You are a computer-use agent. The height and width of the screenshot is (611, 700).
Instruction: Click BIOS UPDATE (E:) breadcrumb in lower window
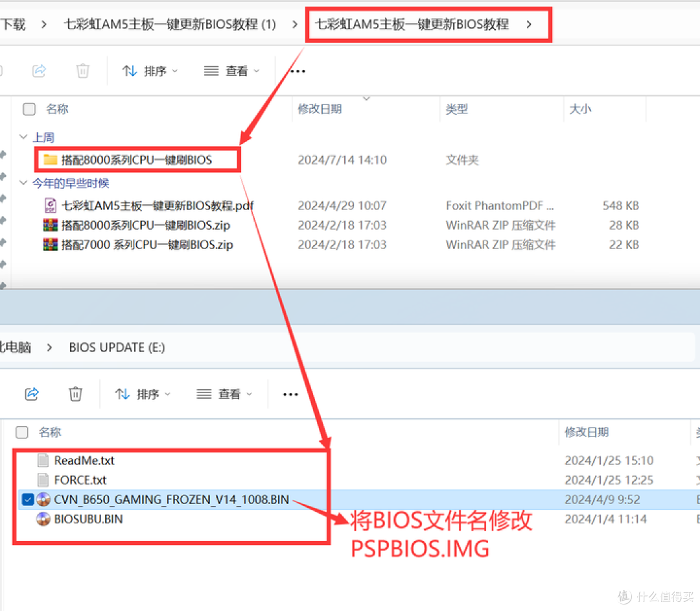pos(117,348)
